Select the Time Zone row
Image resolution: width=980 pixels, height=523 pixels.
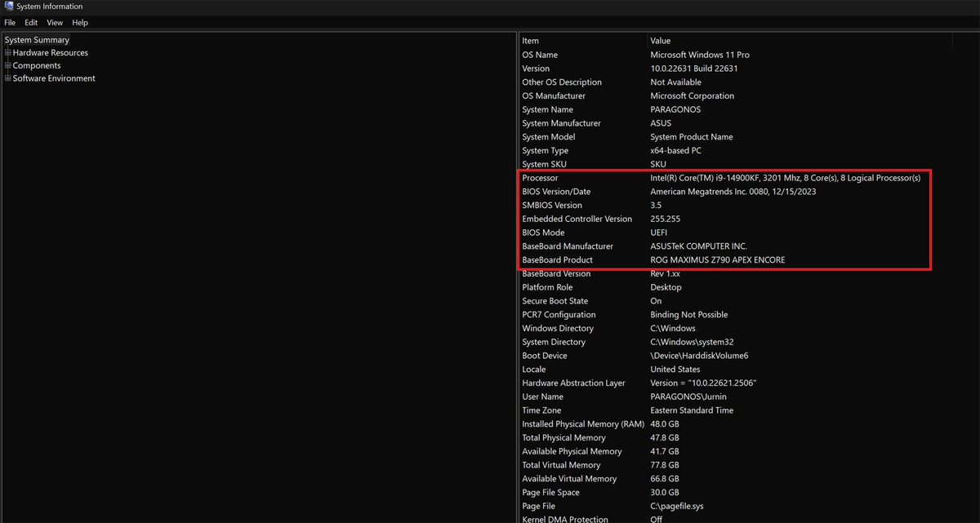[541, 410]
